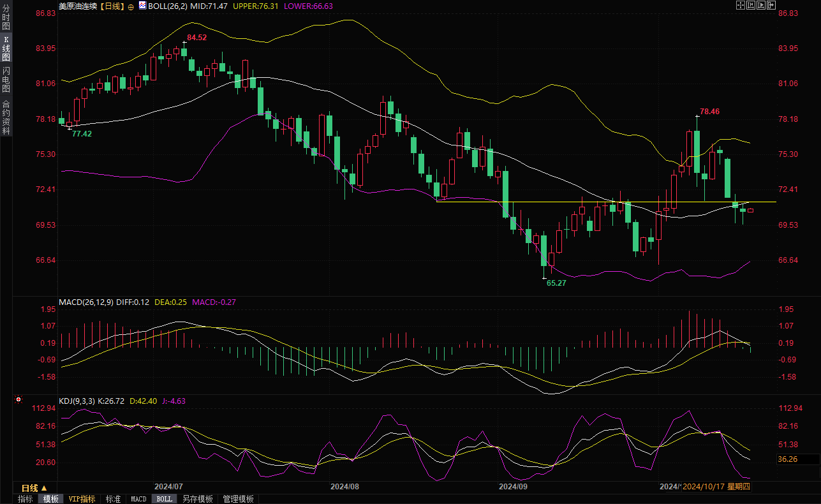Switch to the K线图 sidebar tab
The height and width of the screenshot is (504, 821).
point(6,48)
